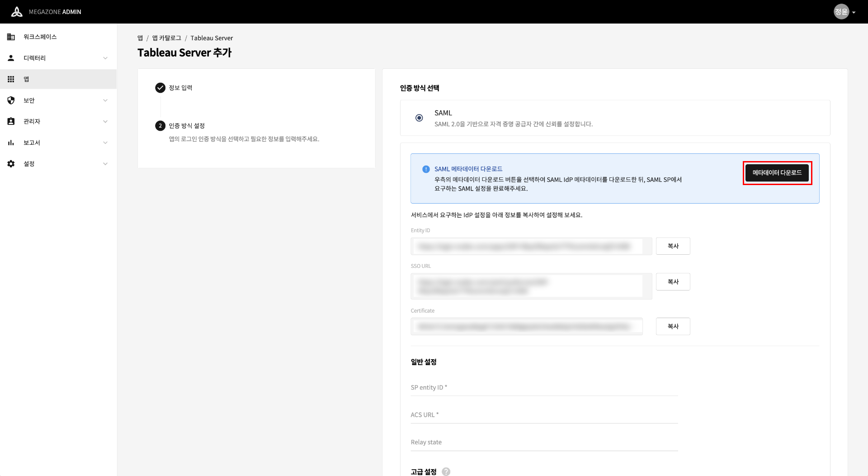The width and height of the screenshot is (868, 476).
Task: Copy the SSO URL with 복사 button
Action: coord(673,282)
